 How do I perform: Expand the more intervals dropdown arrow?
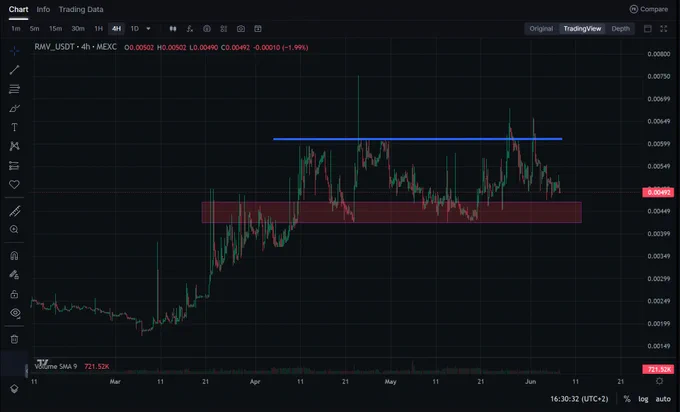[148, 29]
